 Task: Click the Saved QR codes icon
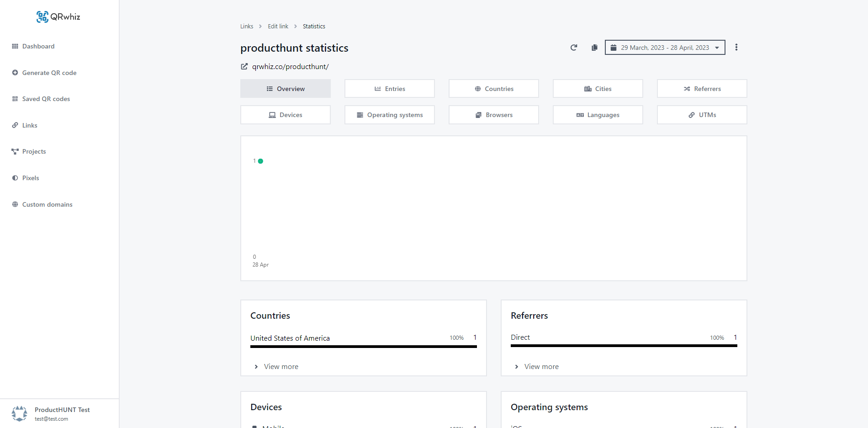click(15, 99)
